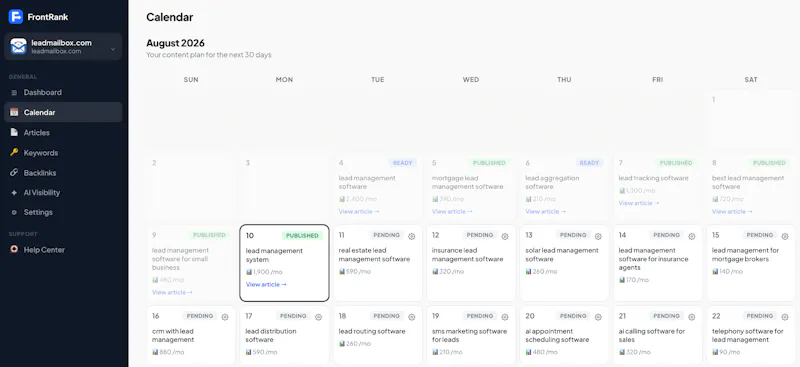Open the leadmailbox.com site switcher dropdown
The width and height of the screenshot is (800, 367).
click(63, 46)
